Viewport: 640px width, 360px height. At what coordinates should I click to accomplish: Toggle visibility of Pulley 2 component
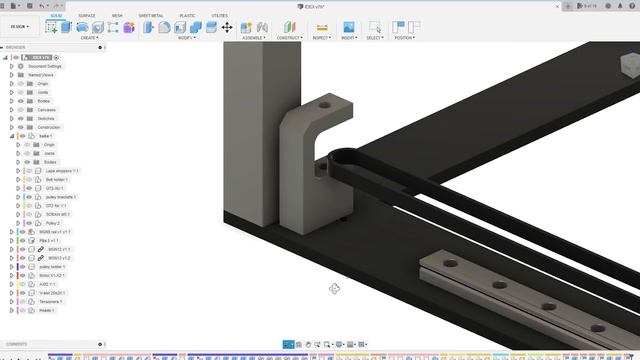[29, 223]
